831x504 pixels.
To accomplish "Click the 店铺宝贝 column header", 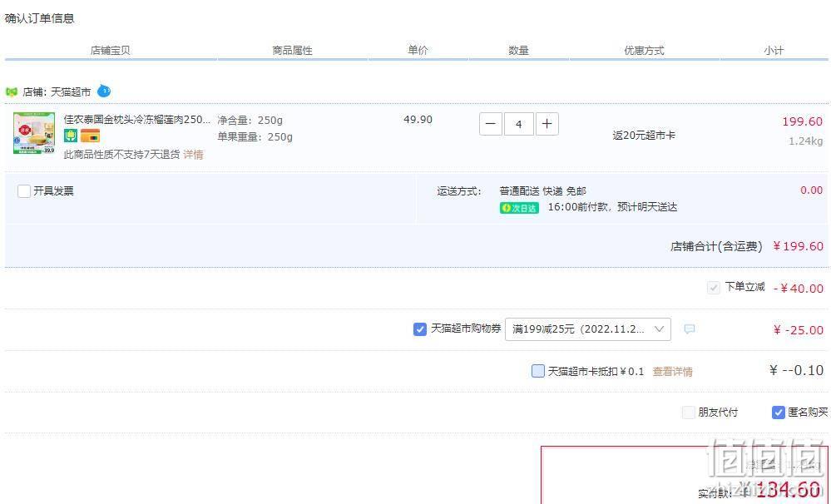I will pyautogui.click(x=111, y=51).
